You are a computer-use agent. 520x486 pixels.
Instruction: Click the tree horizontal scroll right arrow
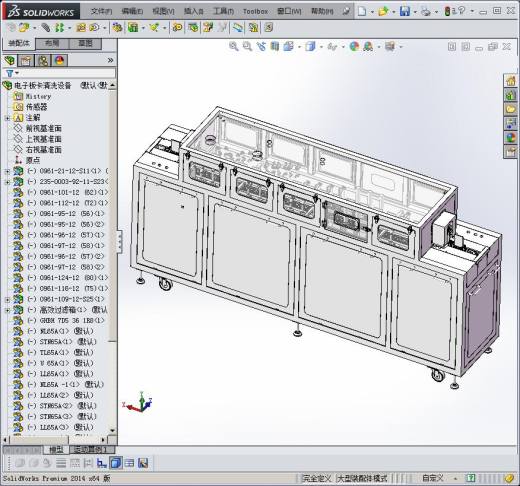point(103,440)
